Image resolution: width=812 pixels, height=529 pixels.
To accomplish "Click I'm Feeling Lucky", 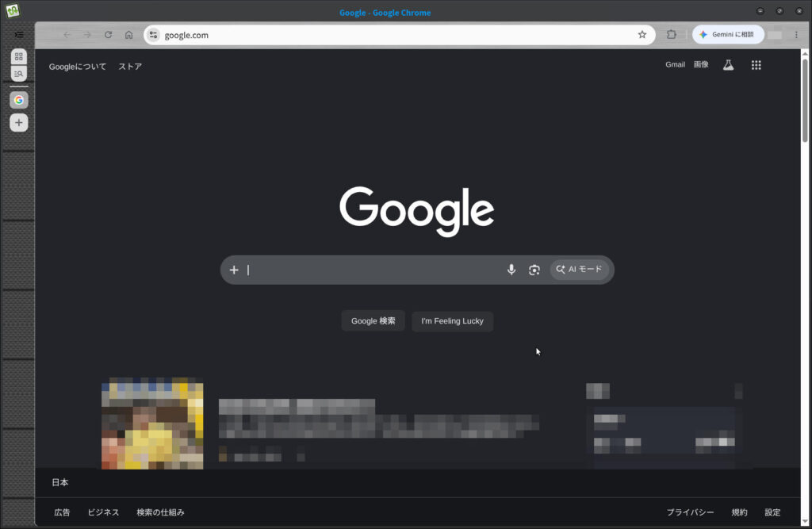I will (452, 321).
